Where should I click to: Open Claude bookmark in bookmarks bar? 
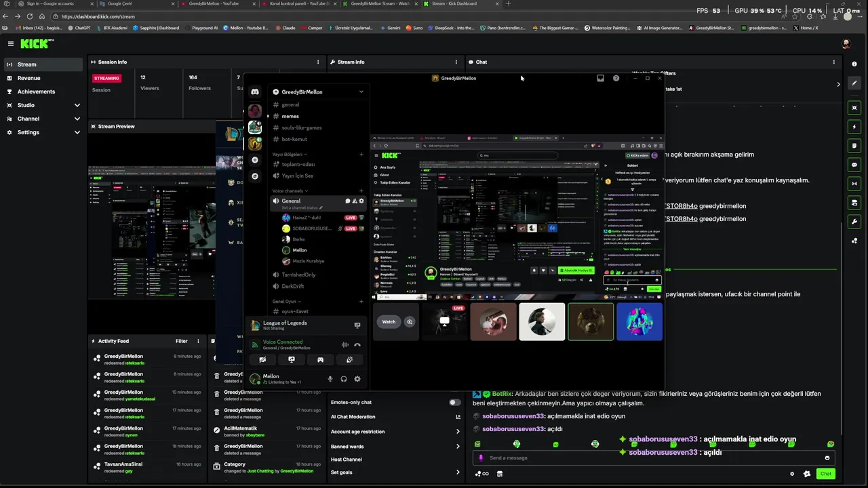(285, 28)
